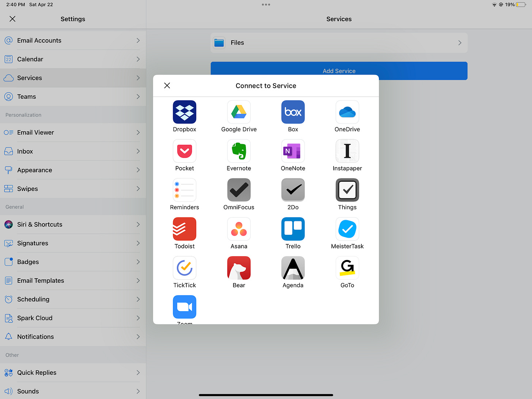Connect the Things app
532x399 pixels.
point(347,190)
